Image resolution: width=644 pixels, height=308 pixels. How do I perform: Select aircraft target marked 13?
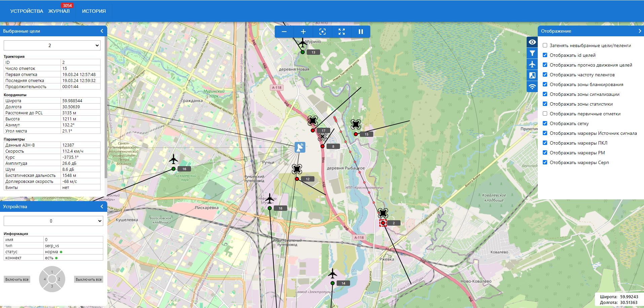click(303, 43)
